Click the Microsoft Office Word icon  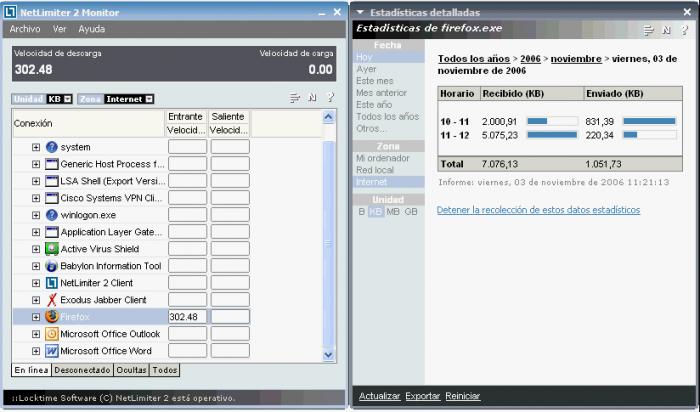click(52, 351)
